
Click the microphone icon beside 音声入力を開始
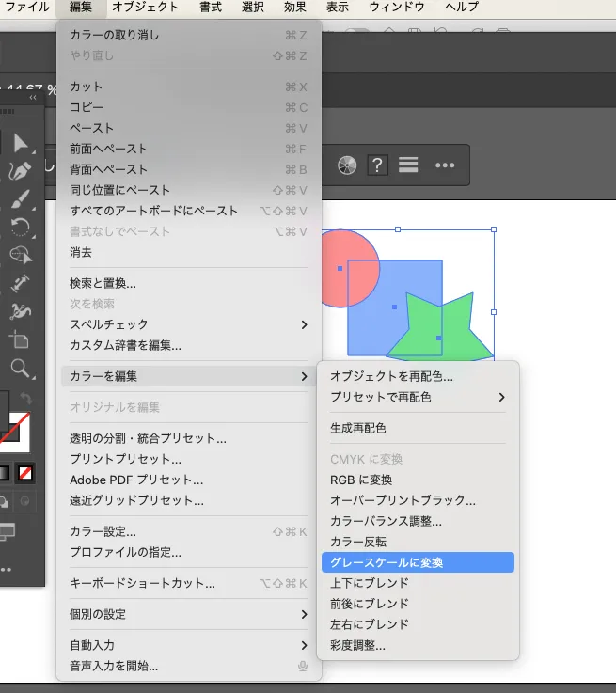point(303,666)
